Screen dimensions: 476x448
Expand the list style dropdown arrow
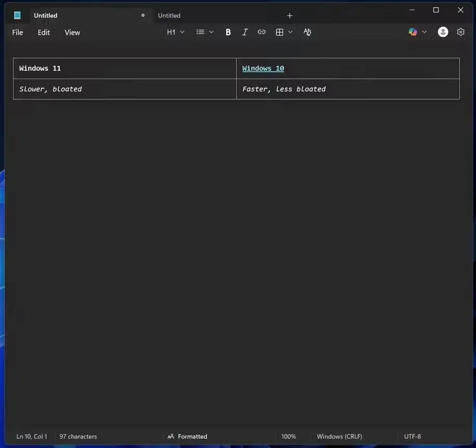[x=211, y=32]
